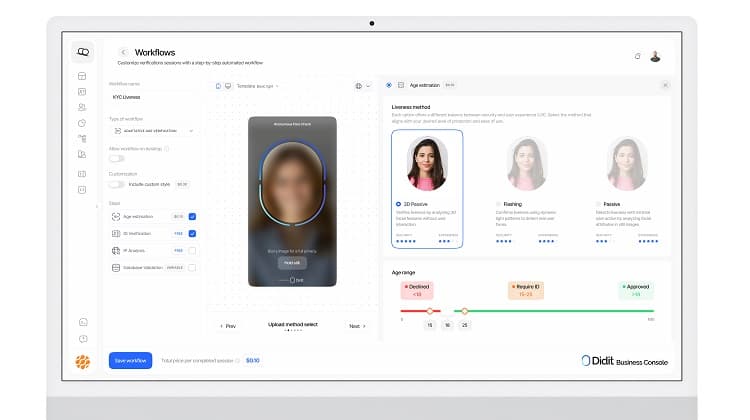Click the Save workflow button
Image resolution: width=750 pixels, height=420 pixels.
(x=130, y=360)
